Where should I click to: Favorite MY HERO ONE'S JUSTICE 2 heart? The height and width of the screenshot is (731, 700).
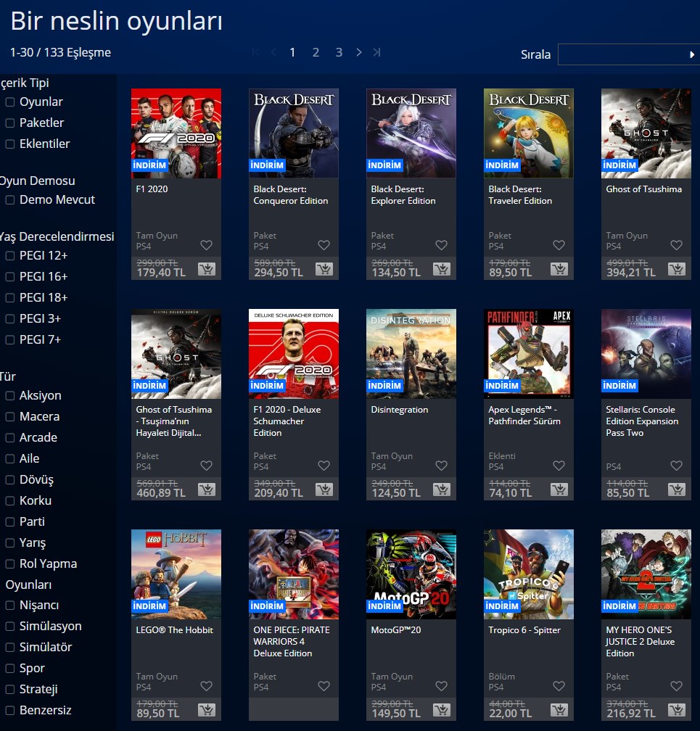[x=677, y=686]
